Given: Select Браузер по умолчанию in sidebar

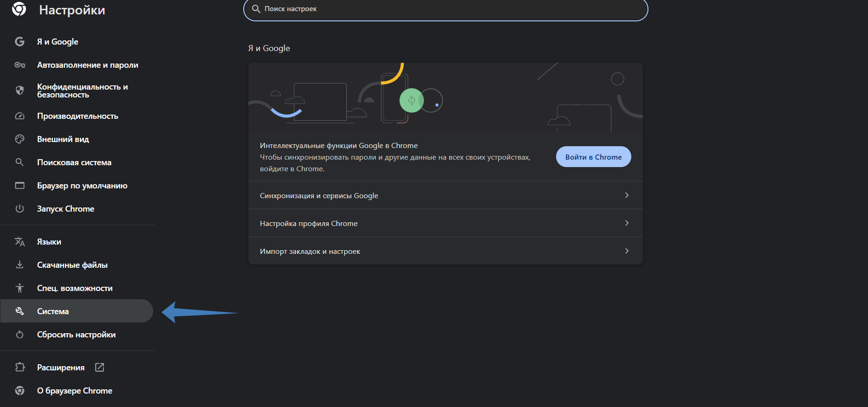Looking at the screenshot, I should [82, 186].
